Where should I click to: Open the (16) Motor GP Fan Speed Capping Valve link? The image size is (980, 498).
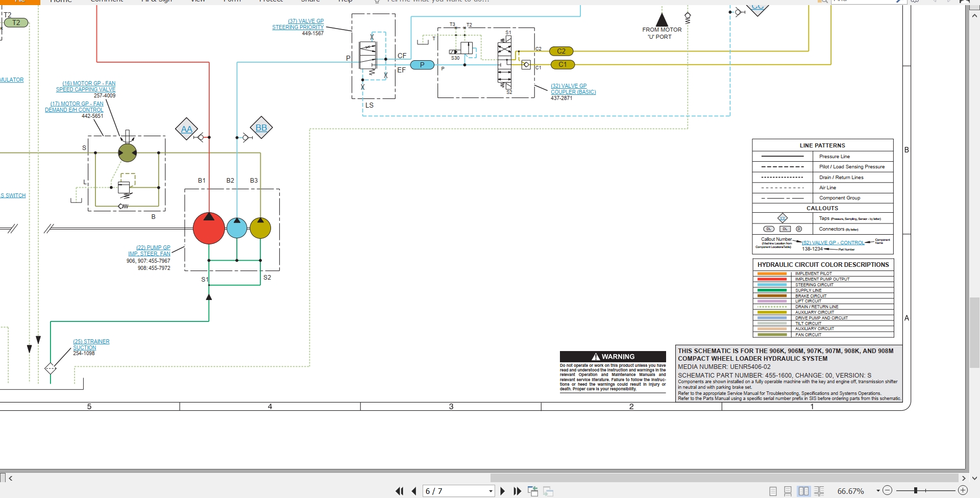click(86, 86)
